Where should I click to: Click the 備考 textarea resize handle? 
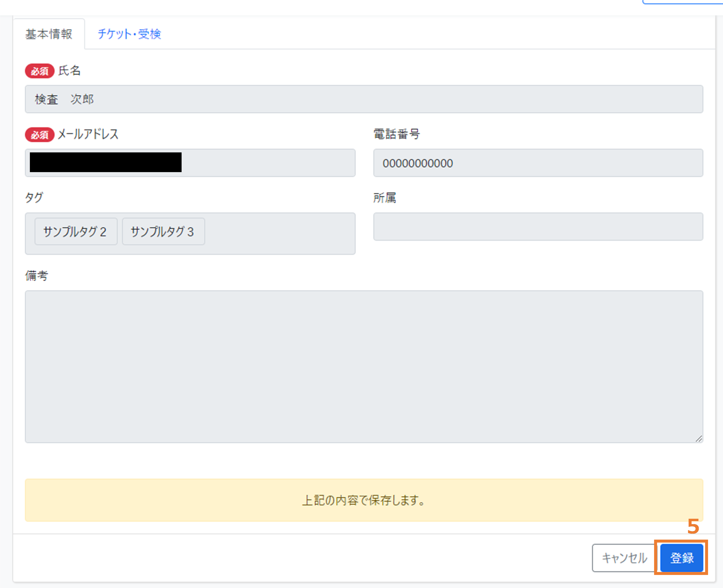click(699, 439)
